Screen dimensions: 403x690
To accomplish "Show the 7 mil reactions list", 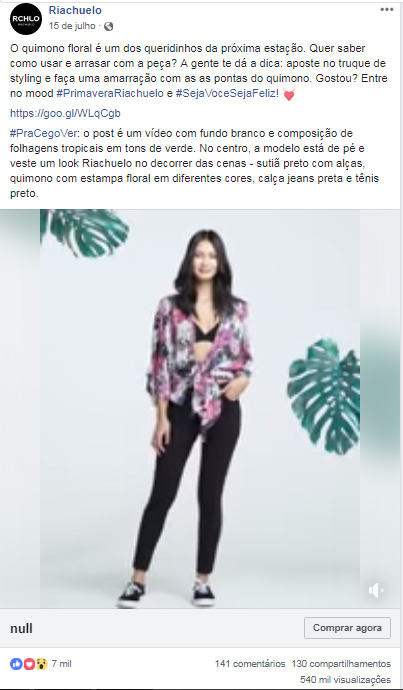I will [62, 664].
